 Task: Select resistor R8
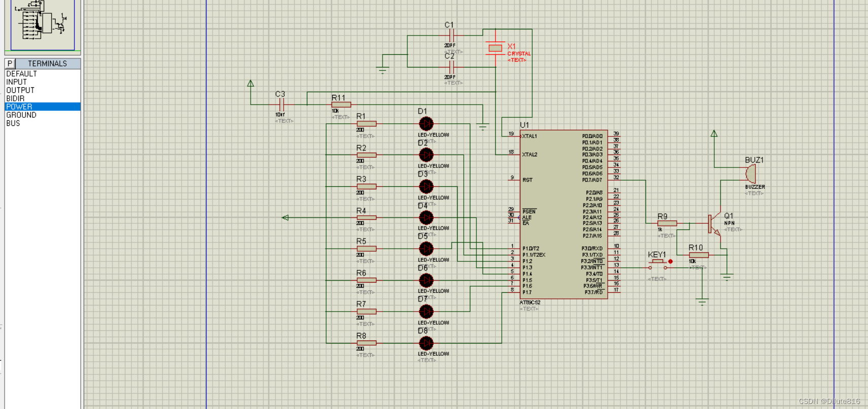tap(366, 343)
